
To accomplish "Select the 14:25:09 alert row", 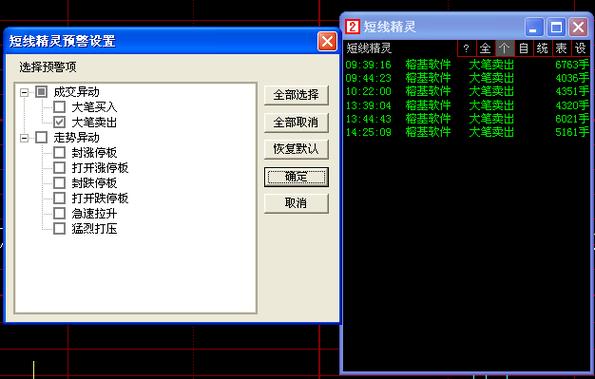I will (x=467, y=132).
